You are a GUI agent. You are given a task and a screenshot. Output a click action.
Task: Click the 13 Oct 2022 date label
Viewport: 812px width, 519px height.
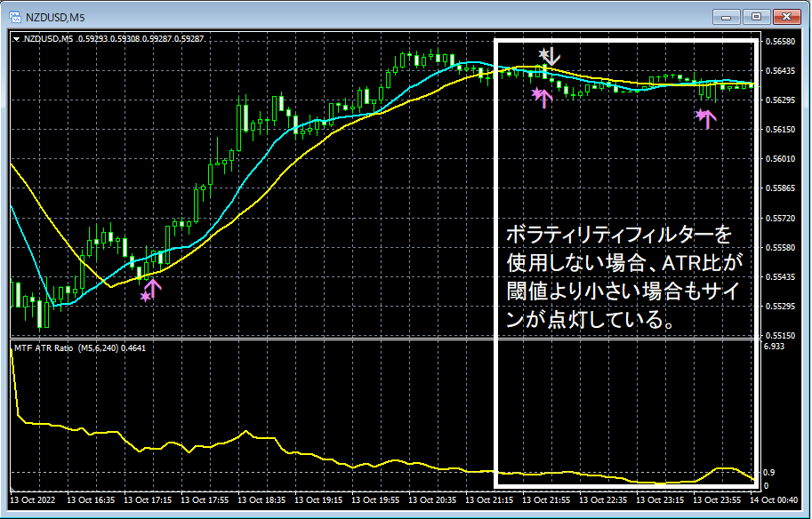coord(32,500)
